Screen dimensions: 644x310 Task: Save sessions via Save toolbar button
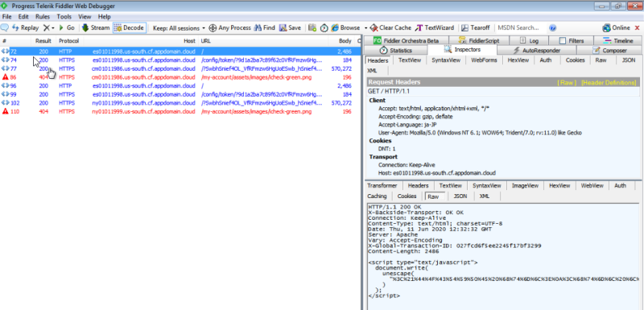[x=290, y=28]
